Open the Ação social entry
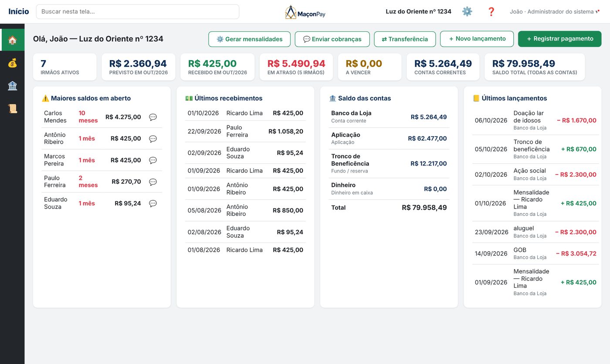The height and width of the screenshot is (364, 610). [535, 175]
